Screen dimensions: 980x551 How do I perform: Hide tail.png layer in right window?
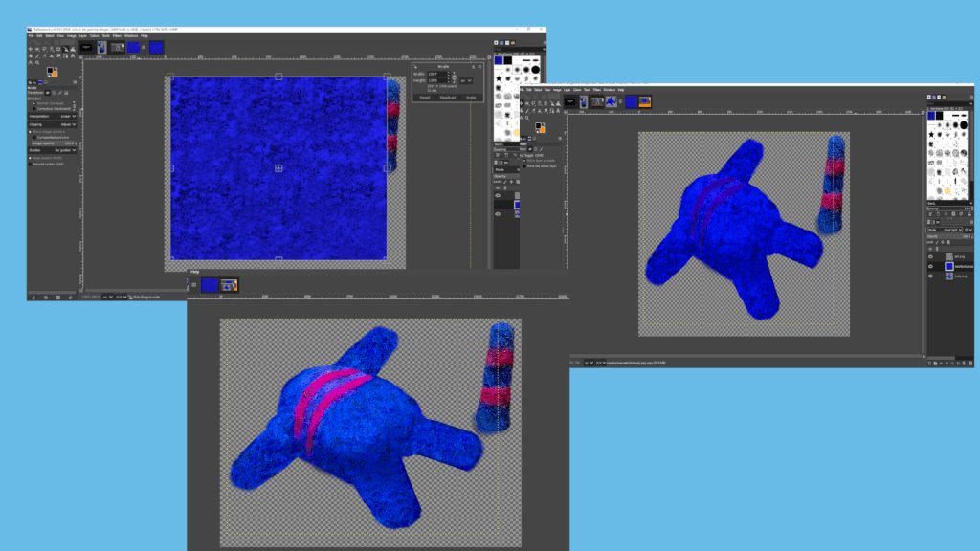point(930,256)
